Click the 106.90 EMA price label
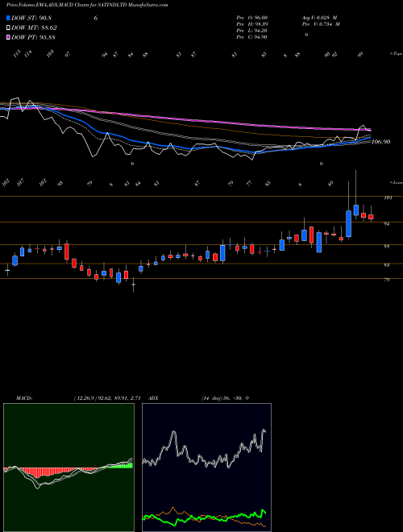403x532 pixels. tap(380, 142)
